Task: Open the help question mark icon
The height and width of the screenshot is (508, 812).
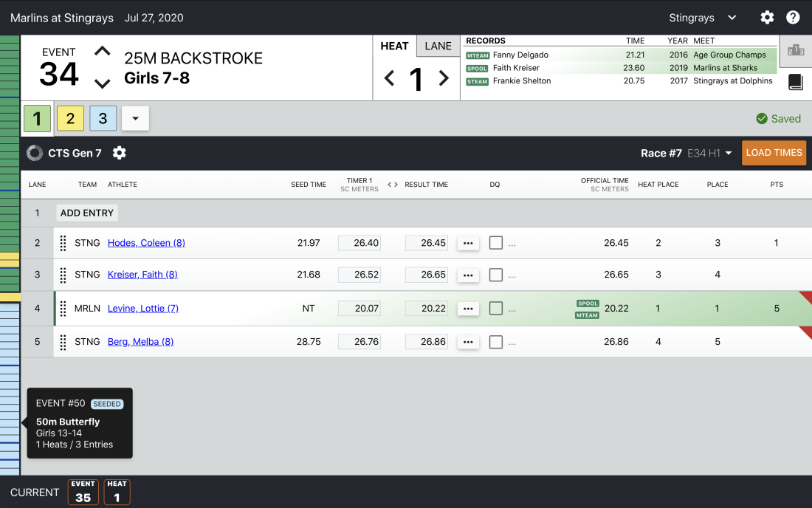Action: pyautogui.click(x=793, y=18)
